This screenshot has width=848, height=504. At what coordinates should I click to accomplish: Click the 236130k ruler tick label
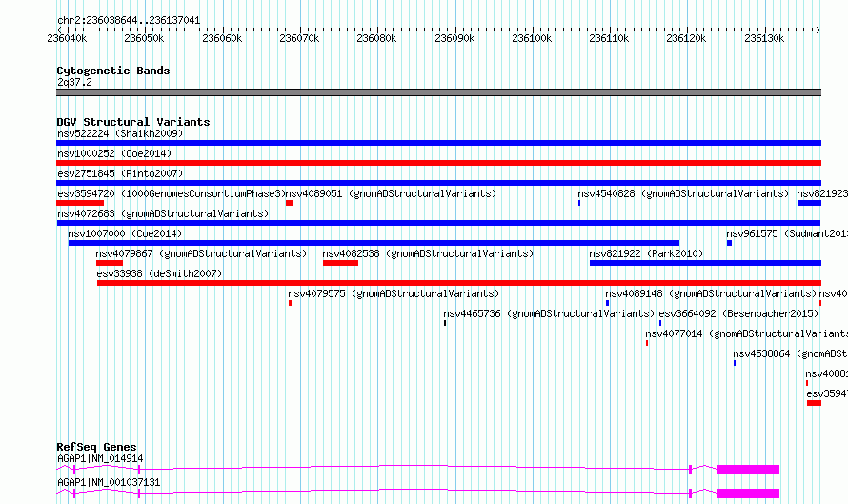(764, 38)
